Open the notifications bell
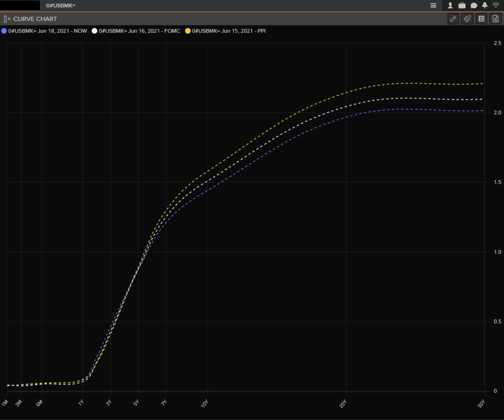The image size is (504, 420). pyautogui.click(x=485, y=5)
